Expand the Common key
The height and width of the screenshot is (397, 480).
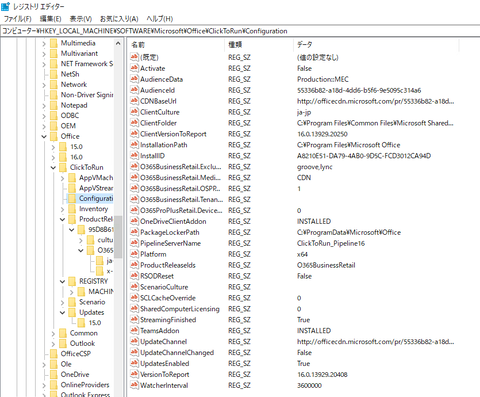tap(53, 333)
